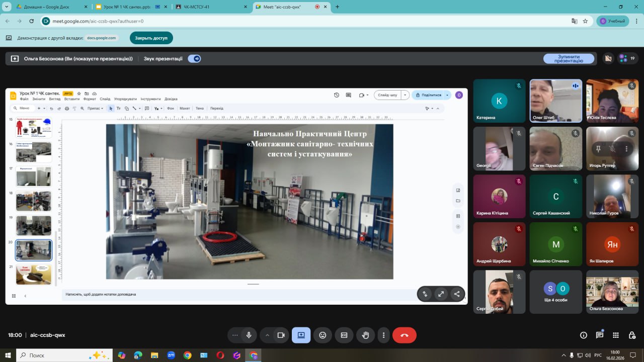Switch to the ЧК-МСТСУ-41 browser tab

tap(211, 7)
